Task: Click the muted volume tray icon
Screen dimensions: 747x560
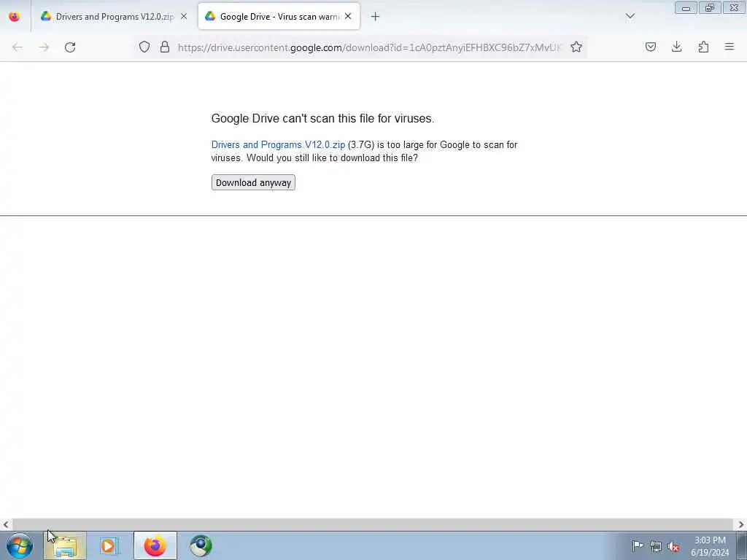Action: (x=673, y=547)
